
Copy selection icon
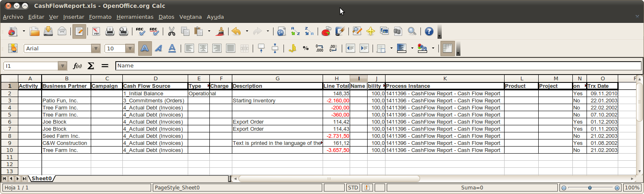[x=185, y=31]
